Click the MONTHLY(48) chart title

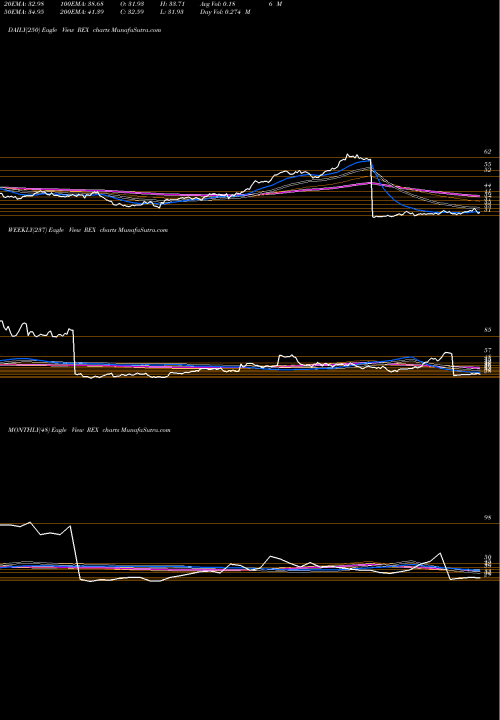[89, 430]
